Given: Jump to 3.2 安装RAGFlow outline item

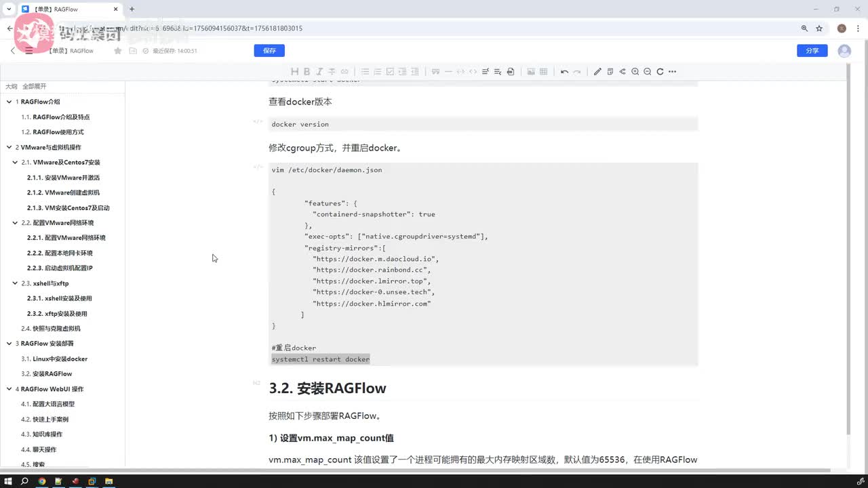Looking at the screenshot, I should click(47, 374).
